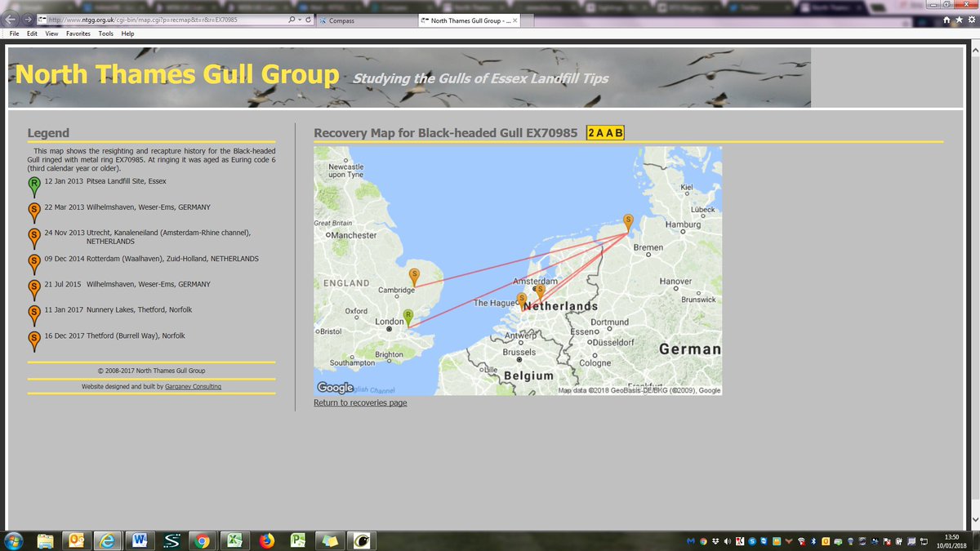
Task: Select the orange S marker near Hamburg
Action: pyautogui.click(x=629, y=220)
